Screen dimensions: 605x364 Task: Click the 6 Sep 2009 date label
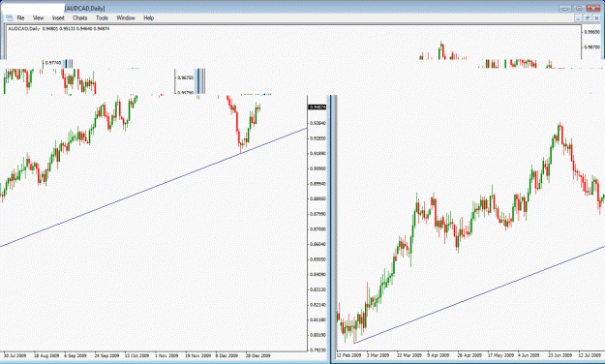[76, 355]
